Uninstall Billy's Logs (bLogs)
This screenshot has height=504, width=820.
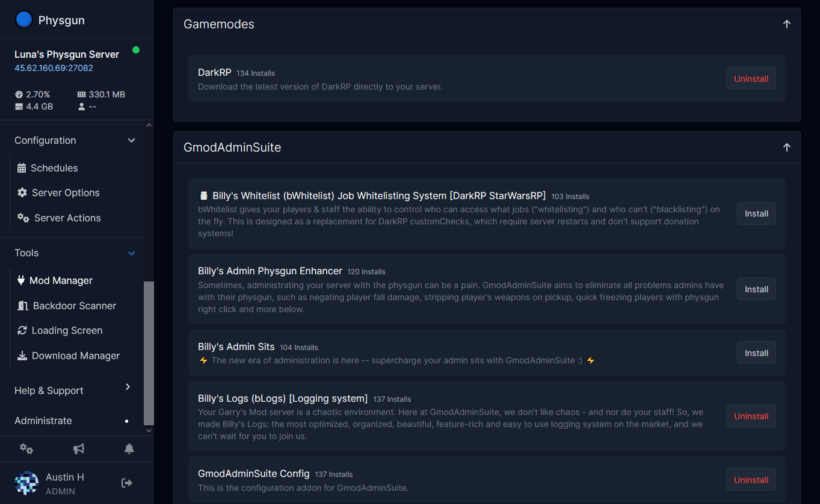(751, 416)
